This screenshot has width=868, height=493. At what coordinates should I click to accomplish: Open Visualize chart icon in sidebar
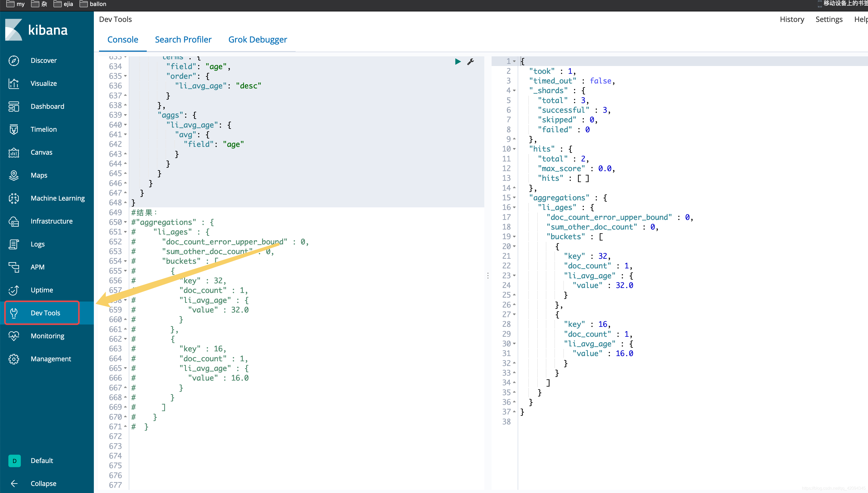[x=14, y=83]
